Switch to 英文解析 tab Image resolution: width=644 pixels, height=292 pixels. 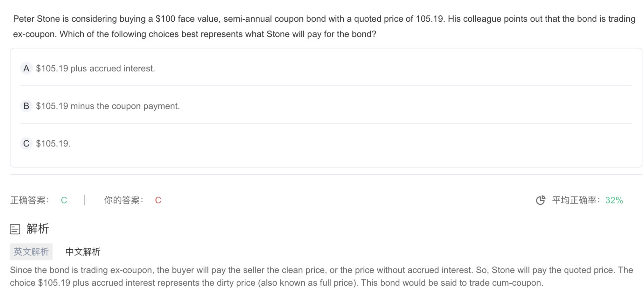click(x=31, y=252)
